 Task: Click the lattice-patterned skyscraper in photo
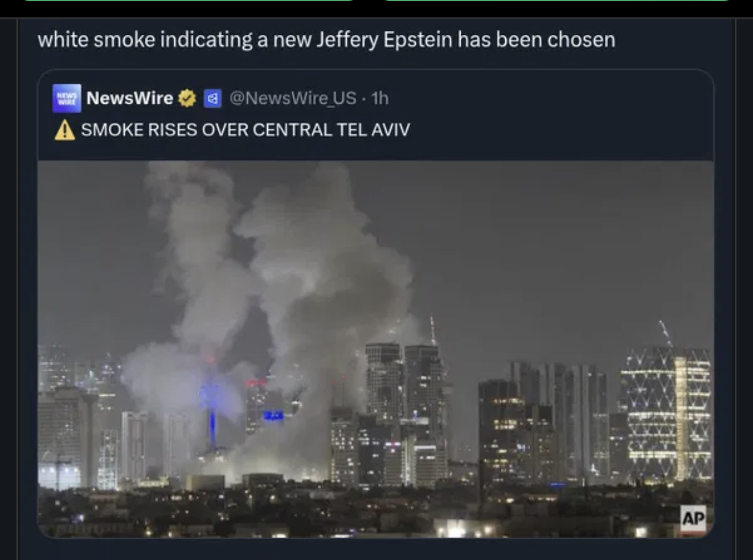tap(665, 413)
